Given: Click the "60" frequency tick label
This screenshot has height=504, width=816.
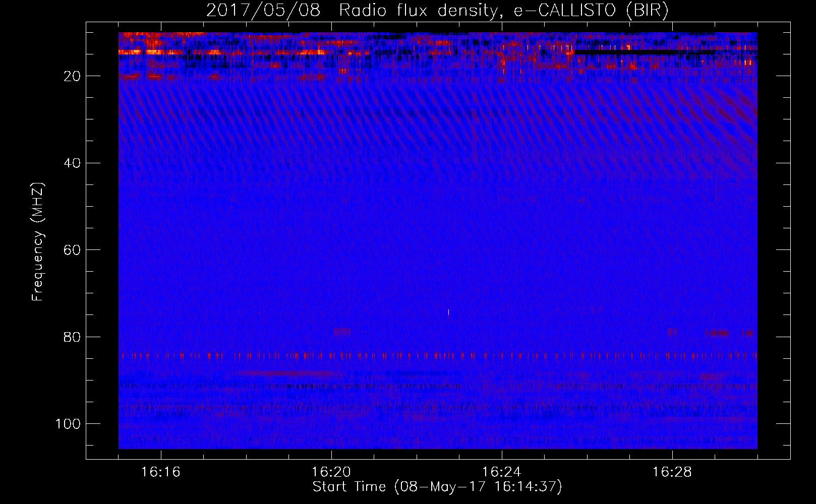Looking at the screenshot, I should (73, 250).
